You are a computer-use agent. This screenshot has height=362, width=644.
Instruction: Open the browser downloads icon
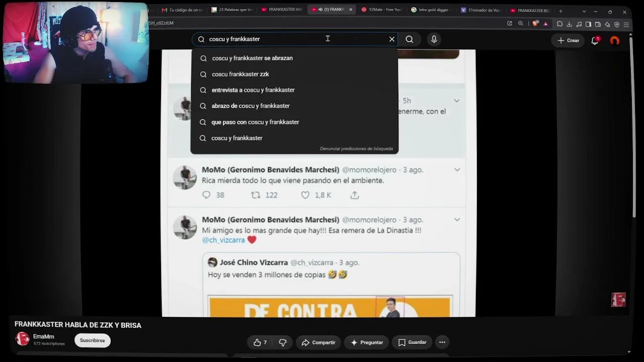[x=569, y=24]
